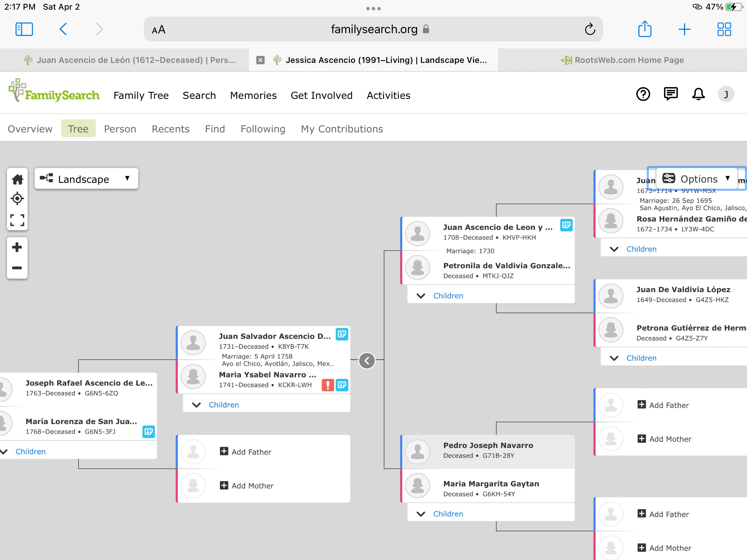Zoom out with the minus button
747x560 pixels.
click(x=17, y=268)
